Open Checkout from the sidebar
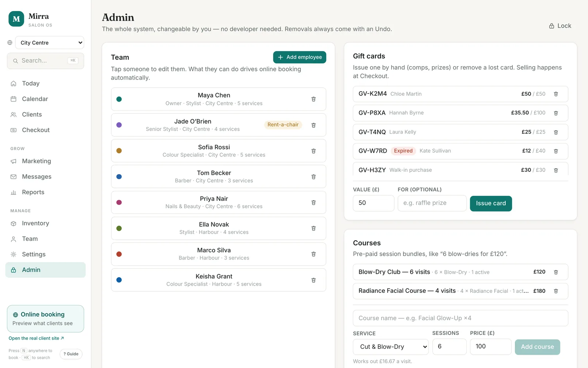 tap(46, 130)
